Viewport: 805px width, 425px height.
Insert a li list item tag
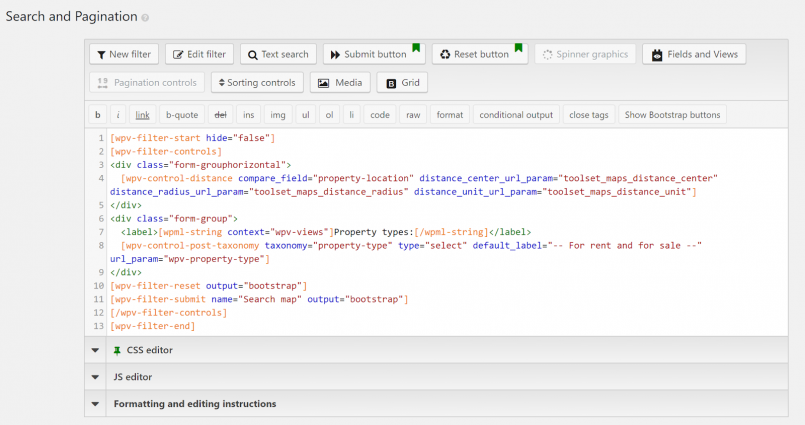[x=351, y=115]
